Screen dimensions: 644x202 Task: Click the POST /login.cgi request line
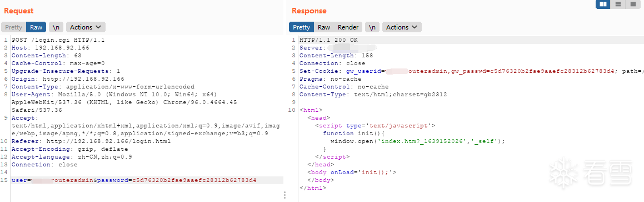[x=58, y=40]
